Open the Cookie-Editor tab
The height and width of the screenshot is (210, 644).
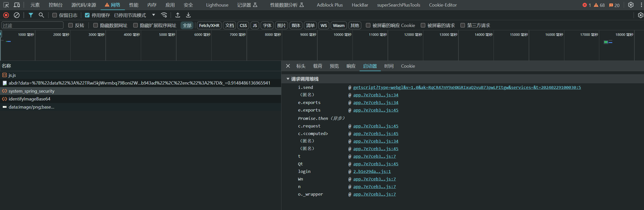(443, 5)
